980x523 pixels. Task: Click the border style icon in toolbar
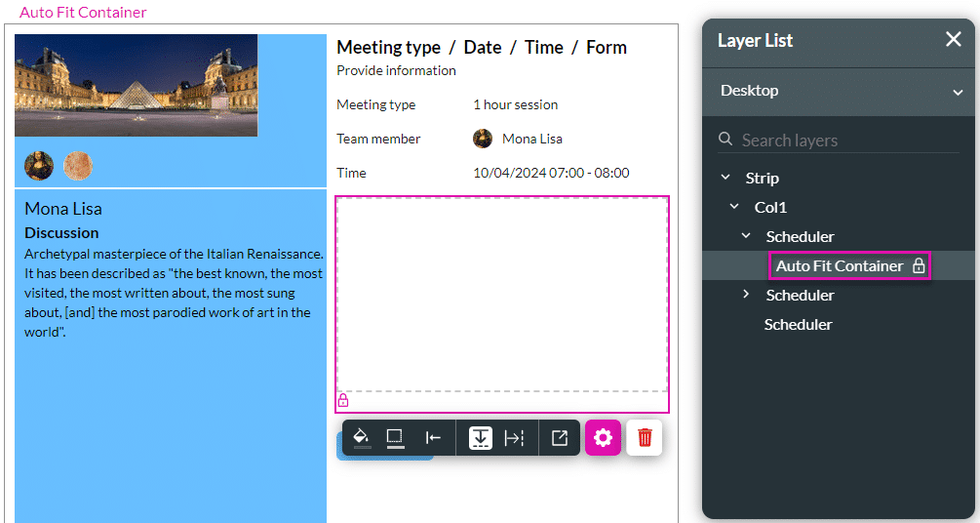(x=395, y=438)
